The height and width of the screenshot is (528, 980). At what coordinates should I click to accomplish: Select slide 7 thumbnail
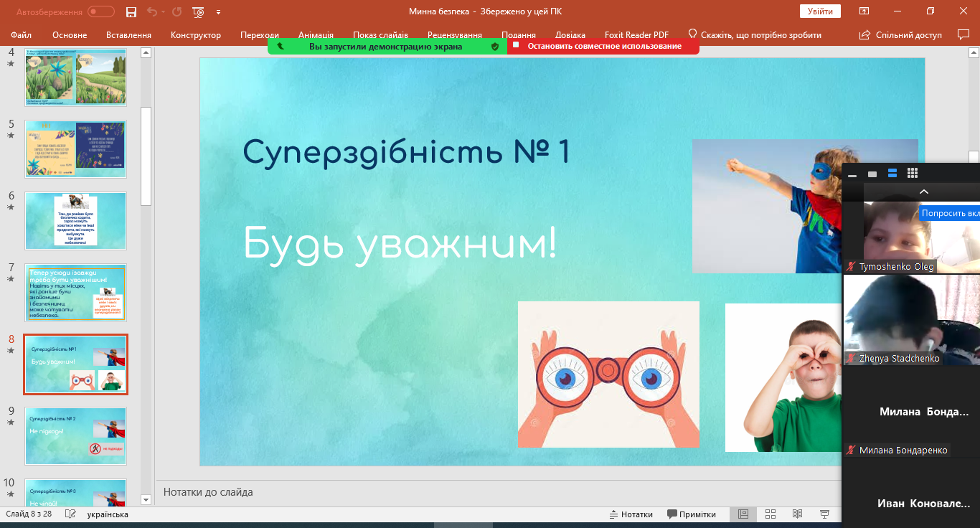[75, 293]
